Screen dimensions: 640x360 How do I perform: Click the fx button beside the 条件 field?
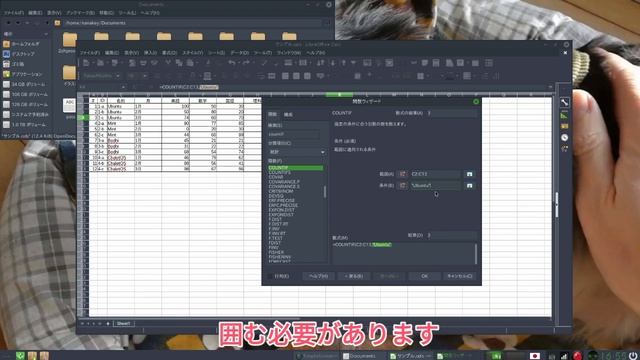point(402,185)
